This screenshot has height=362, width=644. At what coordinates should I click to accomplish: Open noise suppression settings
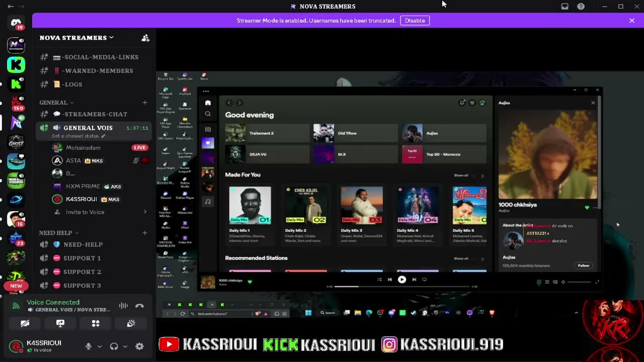(x=123, y=306)
